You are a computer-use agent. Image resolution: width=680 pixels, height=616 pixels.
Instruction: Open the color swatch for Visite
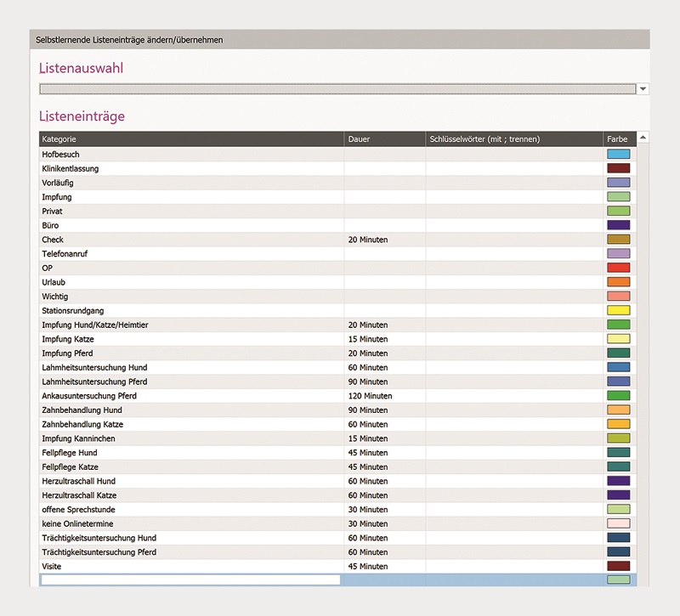618,567
